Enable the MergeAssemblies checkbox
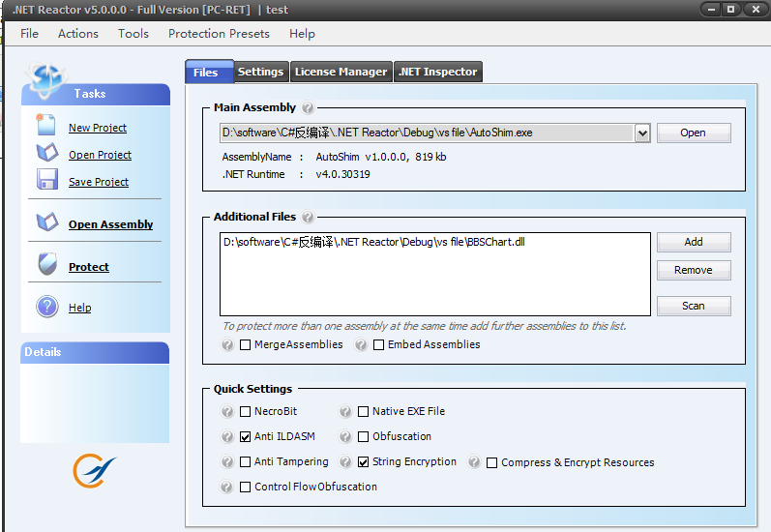Viewport: 771px width, 532px height. click(245, 344)
